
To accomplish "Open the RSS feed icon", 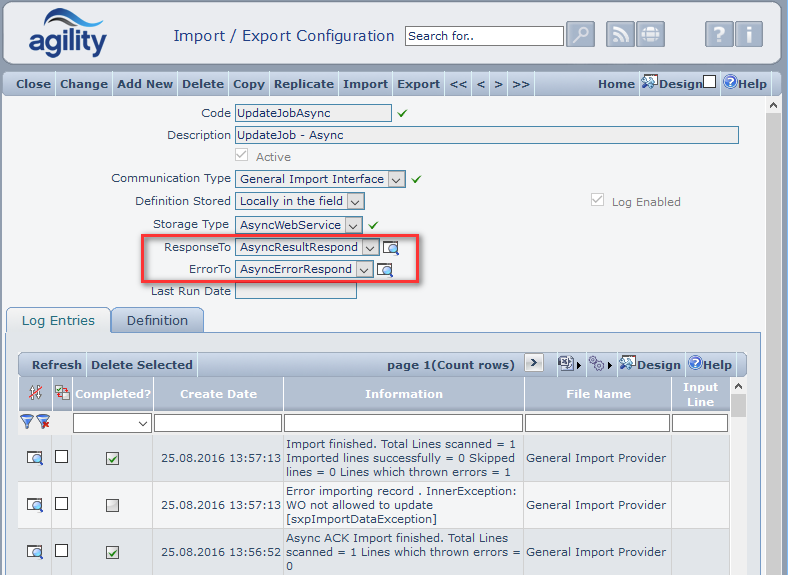I will [620, 35].
